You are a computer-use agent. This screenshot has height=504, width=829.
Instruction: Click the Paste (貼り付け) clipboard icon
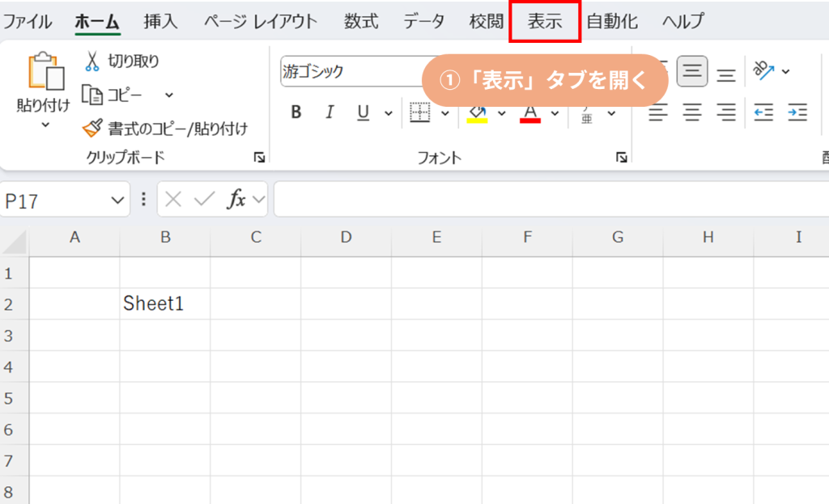43,73
